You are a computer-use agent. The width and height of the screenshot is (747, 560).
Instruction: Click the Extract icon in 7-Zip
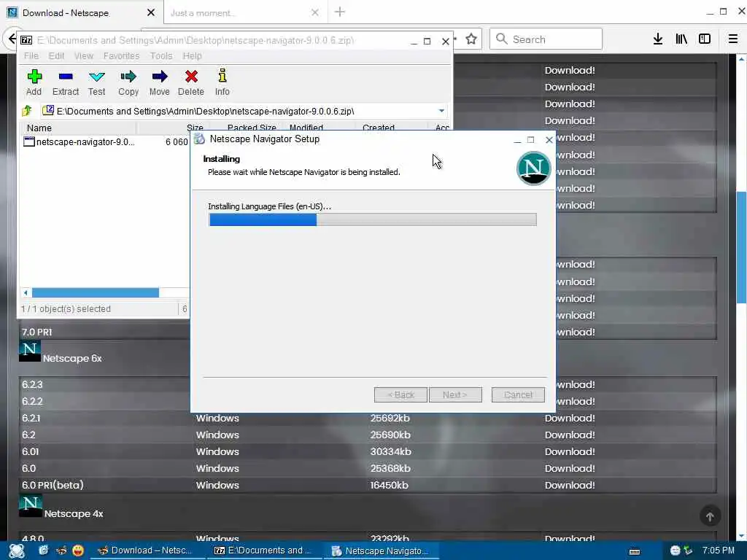(65, 77)
